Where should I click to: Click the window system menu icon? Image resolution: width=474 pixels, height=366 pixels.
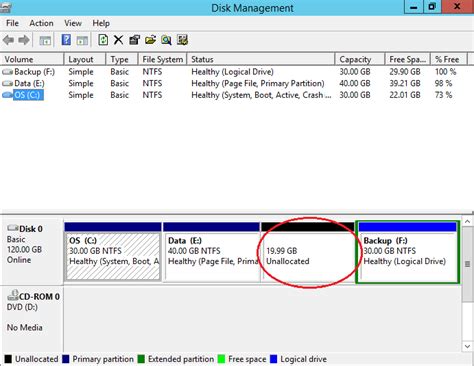[x=6, y=7]
